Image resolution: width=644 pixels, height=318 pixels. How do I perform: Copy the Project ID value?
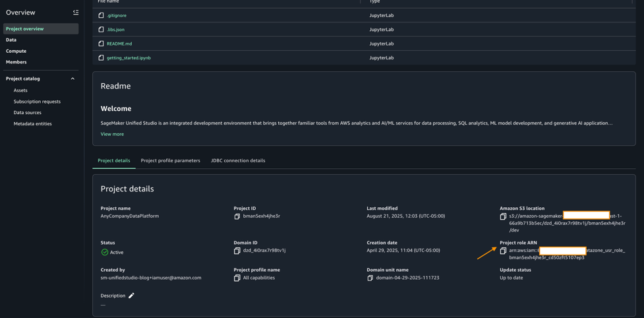point(237,216)
